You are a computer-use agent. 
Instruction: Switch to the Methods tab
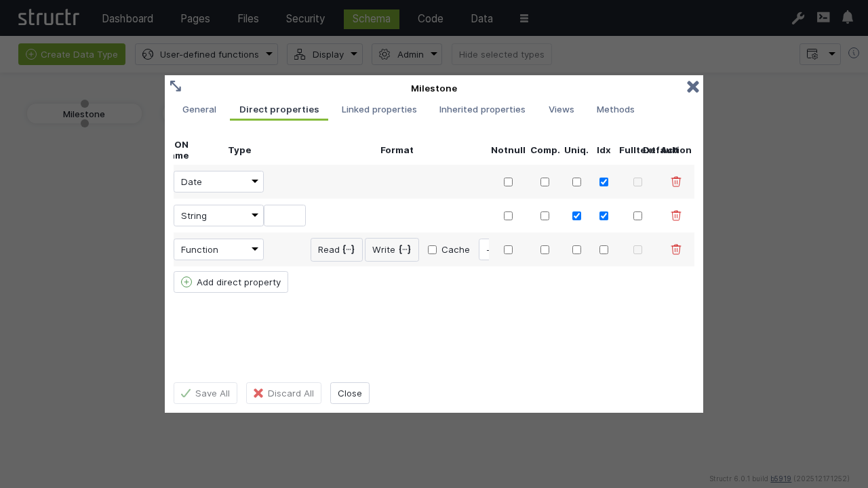pyautogui.click(x=615, y=109)
